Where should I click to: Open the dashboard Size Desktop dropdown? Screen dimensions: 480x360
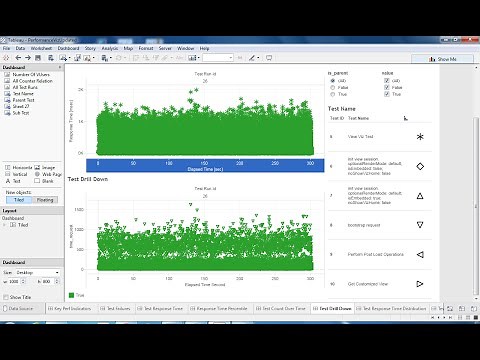(x=37, y=272)
